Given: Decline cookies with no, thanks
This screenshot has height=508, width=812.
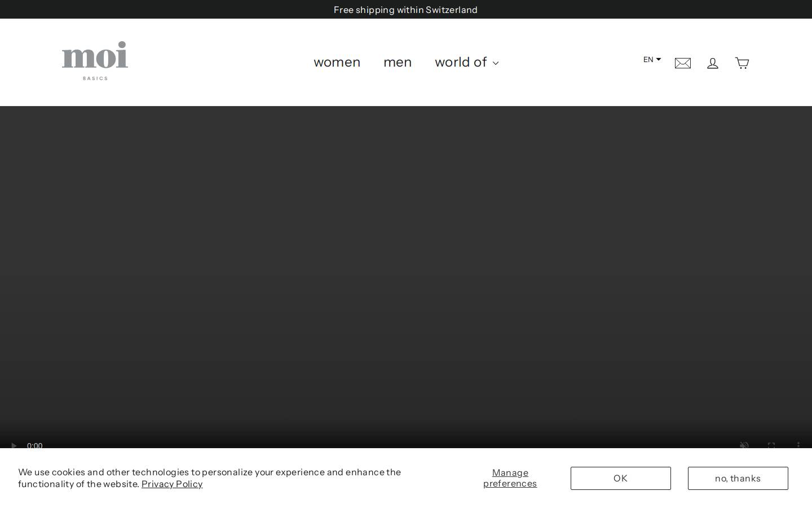Looking at the screenshot, I should pyautogui.click(x=738, y=478).
